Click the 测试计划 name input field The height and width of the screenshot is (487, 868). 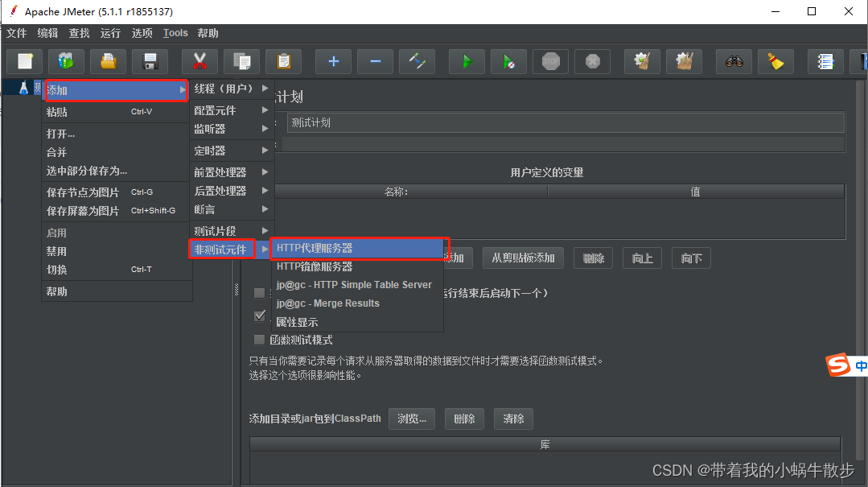point(566,122)
